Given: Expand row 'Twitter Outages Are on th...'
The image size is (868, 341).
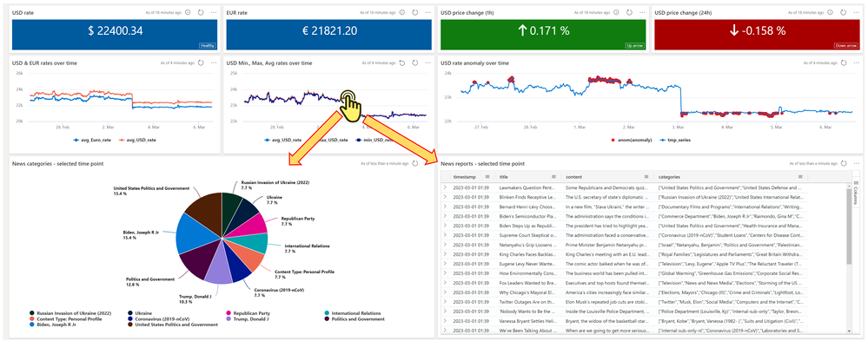Looking at the screenshot, I should [x=445, y=302].
